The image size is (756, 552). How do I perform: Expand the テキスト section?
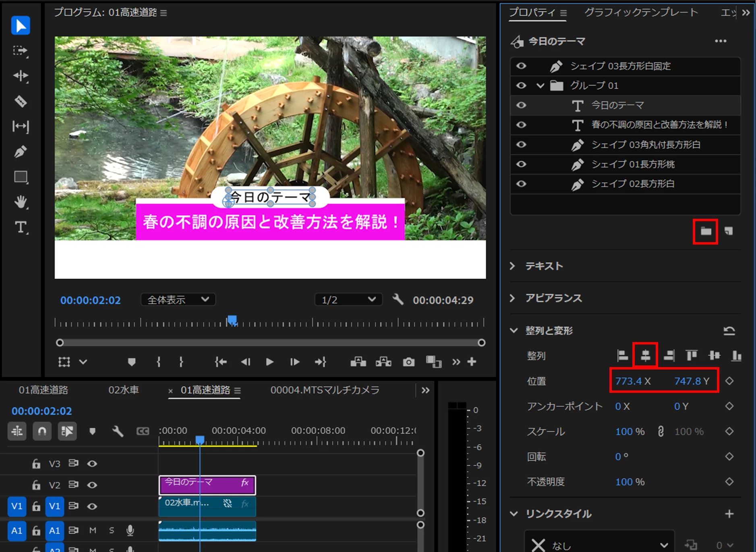[x=512, y=266]
